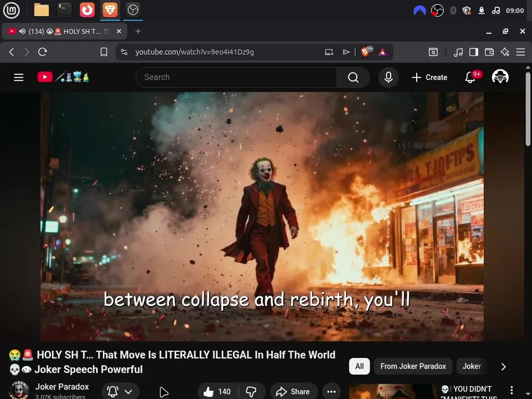The width and height of the screenshot is (532, 399).
Task: Install or cast page via address bar screen icon
Action: click(329, 52)
